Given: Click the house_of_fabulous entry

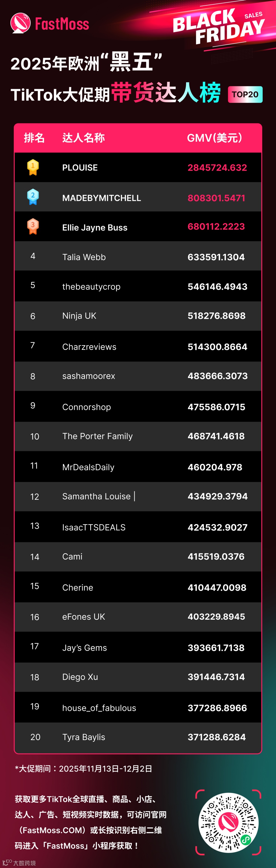Looking at the screenshot, I should point(99,708).
